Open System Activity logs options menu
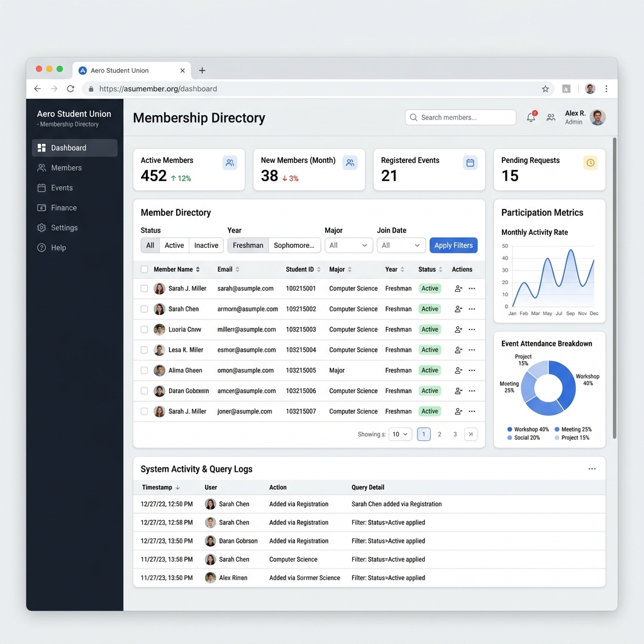The height and width of the screenshot is (644, 644). (x=592, y=469)
